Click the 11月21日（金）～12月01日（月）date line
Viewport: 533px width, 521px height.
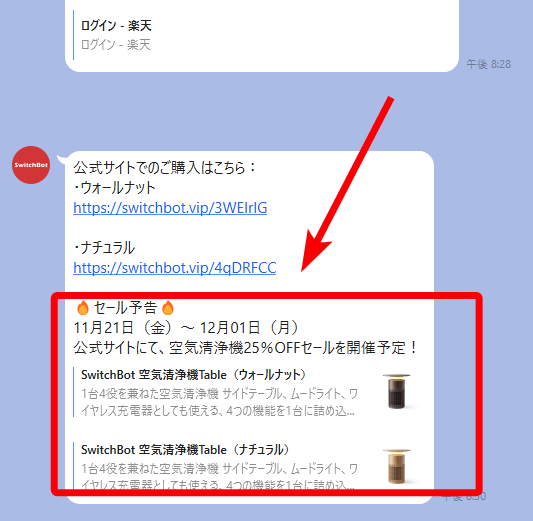(x=186, y=328)
